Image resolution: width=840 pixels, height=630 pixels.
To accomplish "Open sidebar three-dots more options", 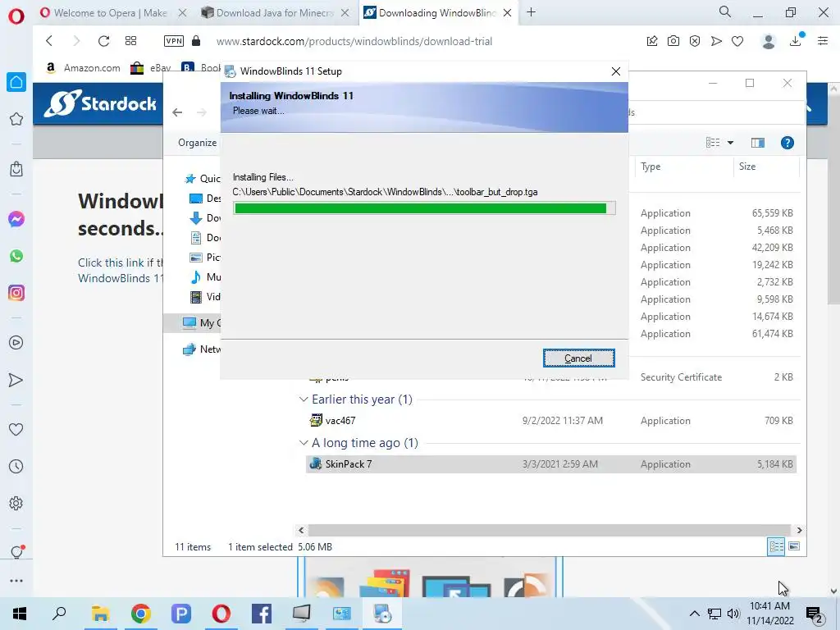I will [x=16, y=581].
